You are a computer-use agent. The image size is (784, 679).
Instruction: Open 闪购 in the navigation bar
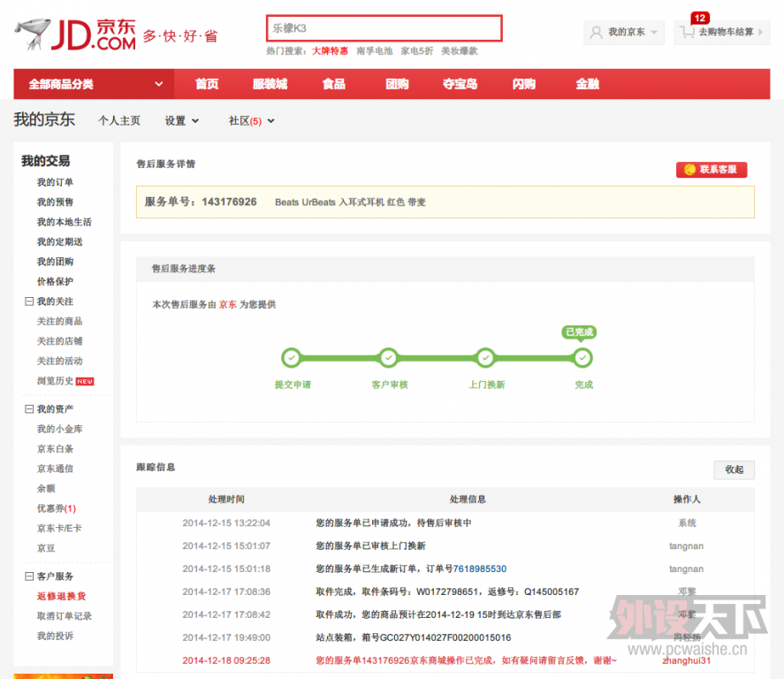pos(524,84)
